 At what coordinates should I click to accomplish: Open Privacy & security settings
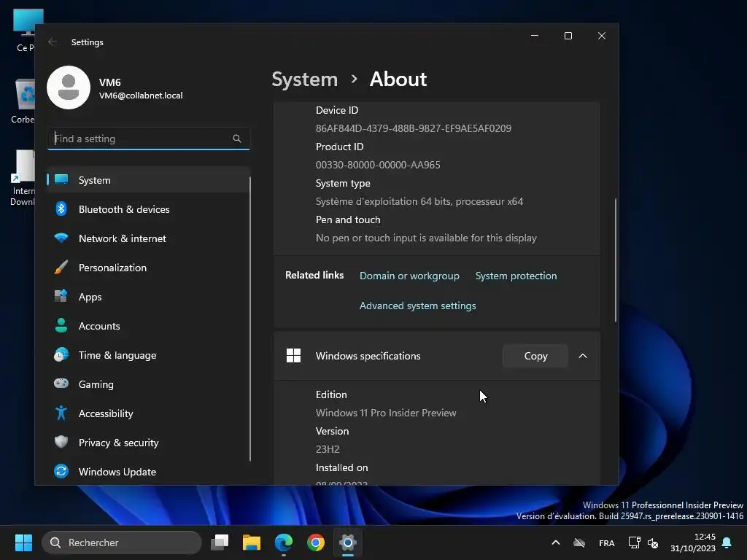[x=149, y=443]
